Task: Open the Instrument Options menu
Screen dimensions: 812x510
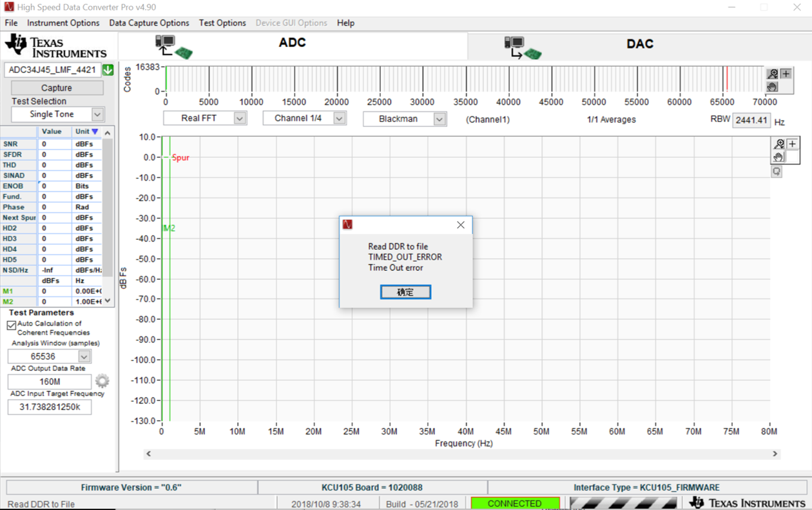Action: [63, 23]
